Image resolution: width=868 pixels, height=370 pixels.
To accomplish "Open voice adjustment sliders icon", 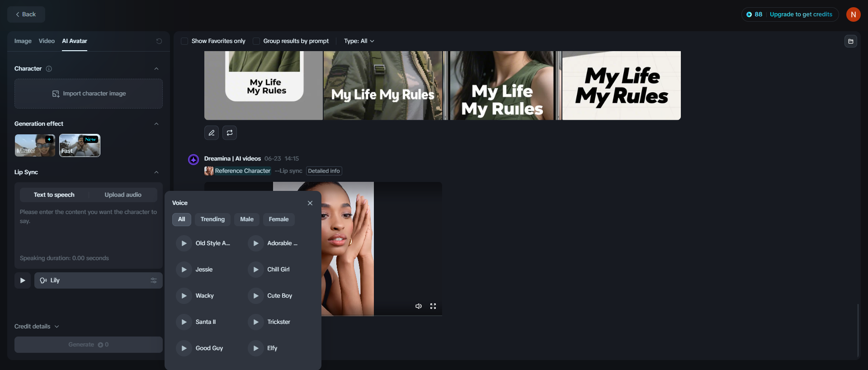I will pos(154,280).
